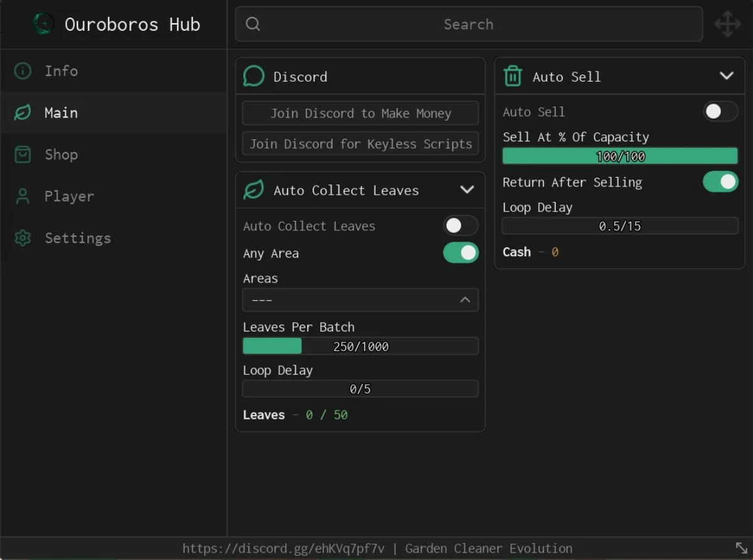753x560 pixels.
Task: Disable the Any Area toggle
Action: tap(460, 252)
